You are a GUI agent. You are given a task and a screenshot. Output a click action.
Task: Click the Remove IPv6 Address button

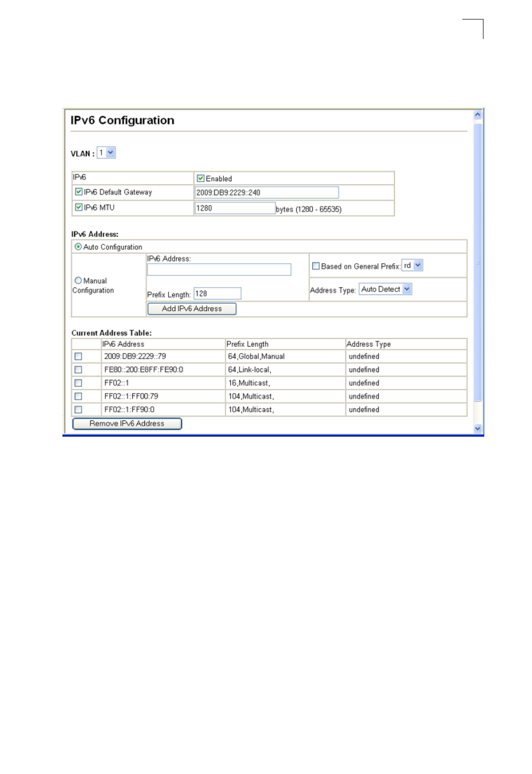[127, 423]
